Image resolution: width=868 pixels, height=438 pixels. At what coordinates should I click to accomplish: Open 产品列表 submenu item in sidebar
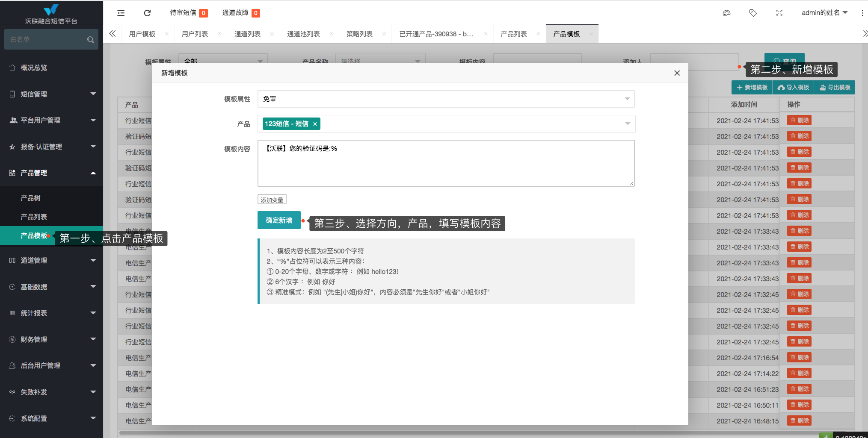coord(51,217)
